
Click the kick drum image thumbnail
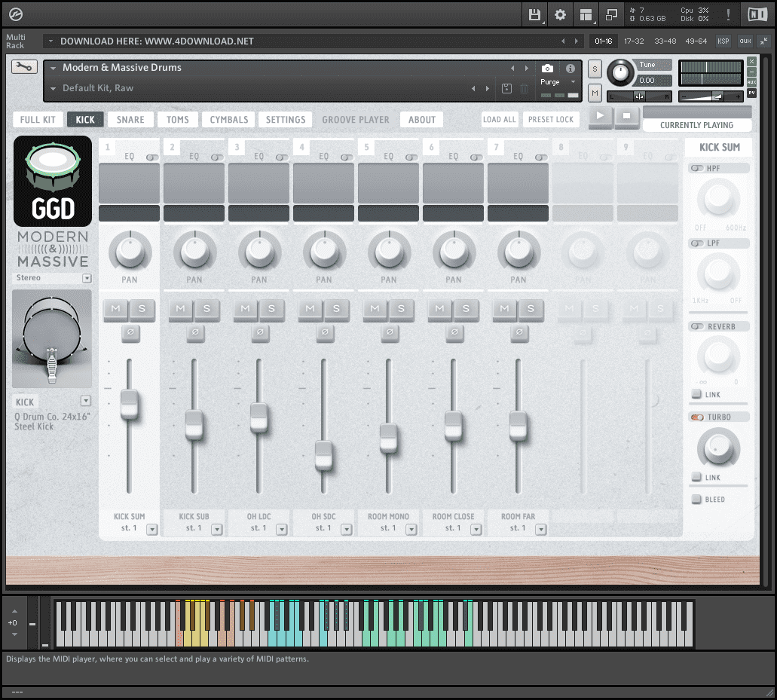(52, 339)
